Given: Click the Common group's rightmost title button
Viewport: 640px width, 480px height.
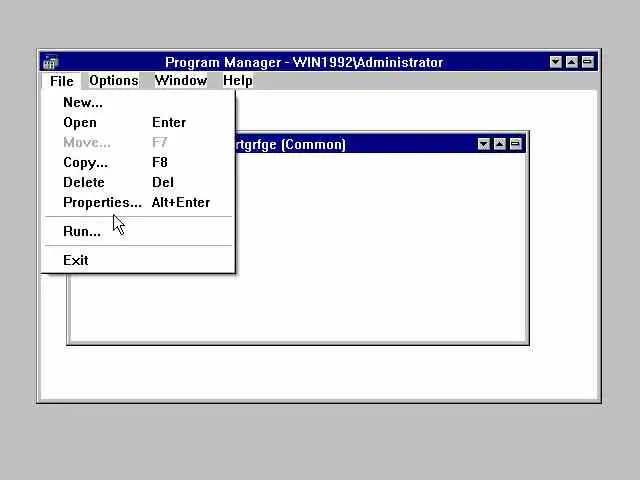Looking at the screenshot, I should [516, 144].
